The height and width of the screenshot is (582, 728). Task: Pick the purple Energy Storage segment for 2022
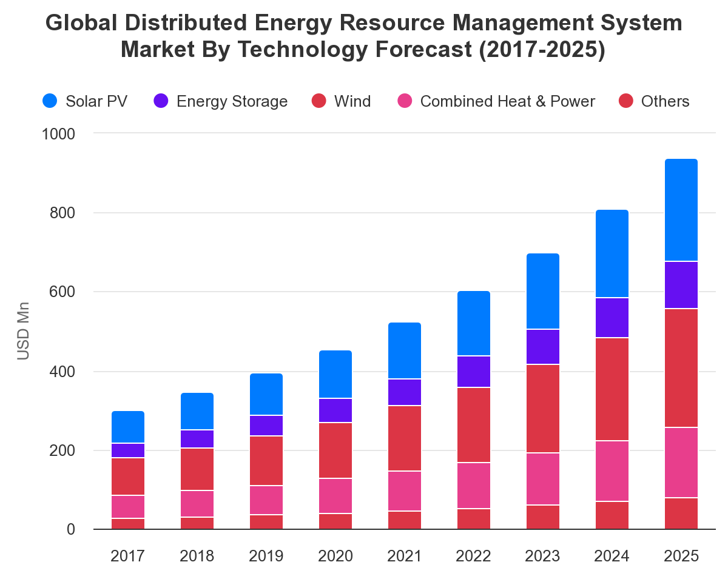pyautogui.click(x=474, y=372)
